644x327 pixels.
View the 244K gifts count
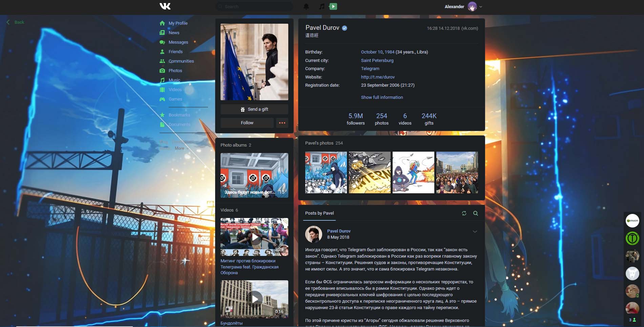click(x=429, y=119)
